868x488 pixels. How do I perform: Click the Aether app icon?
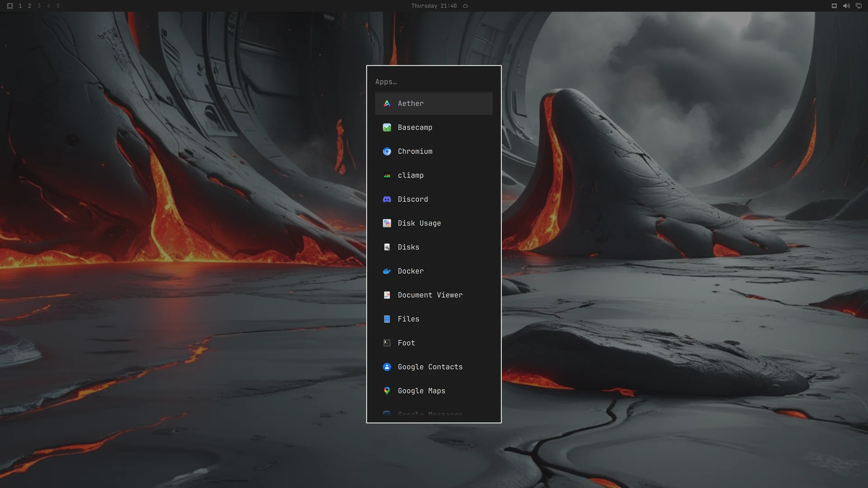[x=387, y=103]
